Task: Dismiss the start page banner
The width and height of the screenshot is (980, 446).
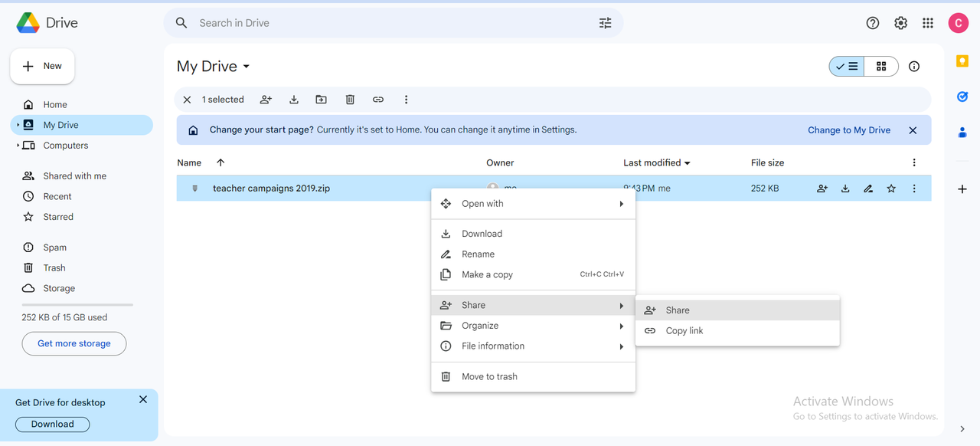Action: point(913,130)
